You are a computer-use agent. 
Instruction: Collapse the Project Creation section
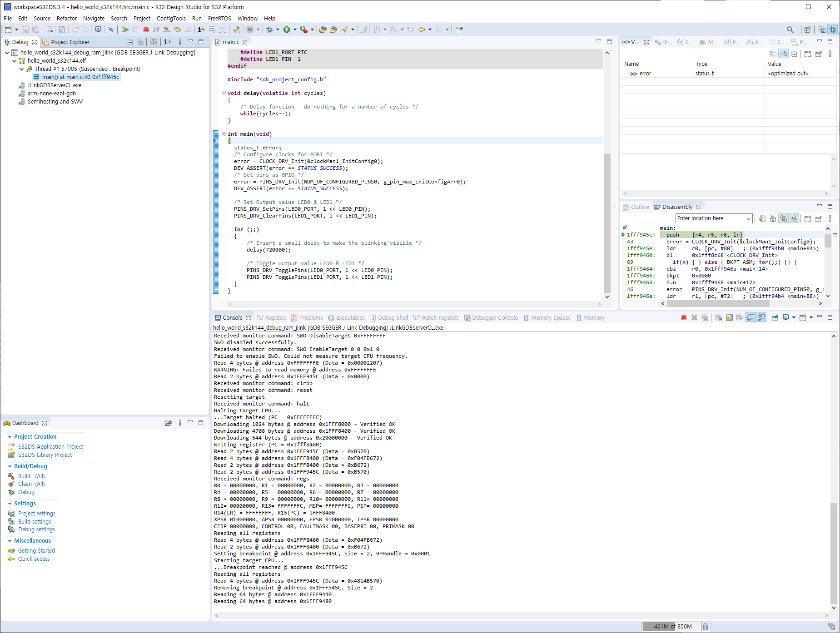coord(10,436)
